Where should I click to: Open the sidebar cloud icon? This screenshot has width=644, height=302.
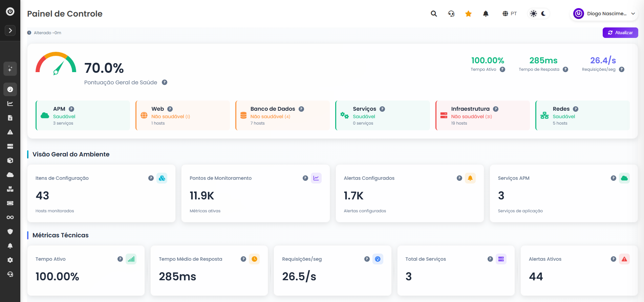tap(10, 175)
